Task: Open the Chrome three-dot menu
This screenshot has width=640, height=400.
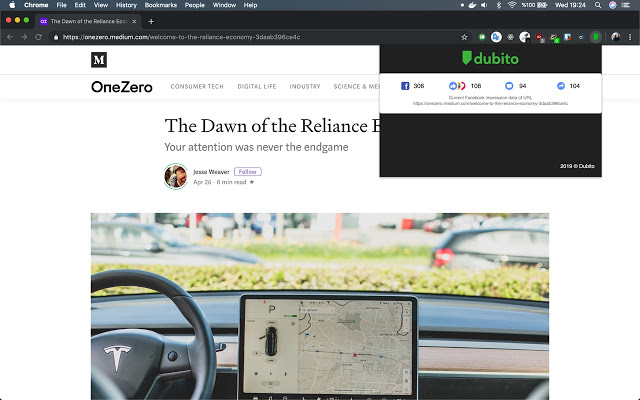Action: pyautogui.click(x=630, y=37)
